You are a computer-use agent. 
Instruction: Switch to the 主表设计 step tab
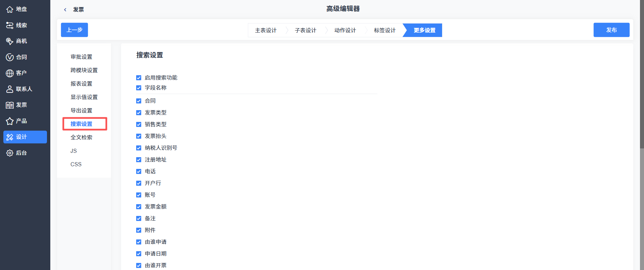[266, 30]
